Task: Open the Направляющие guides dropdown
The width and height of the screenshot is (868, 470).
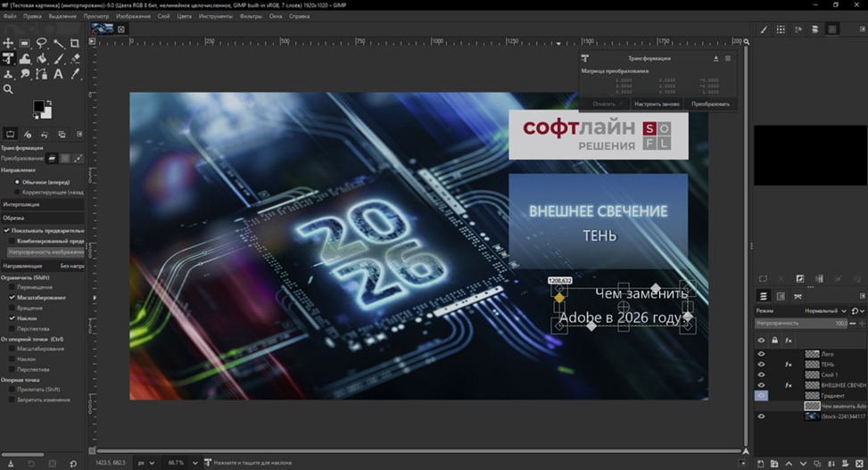Action: tap(43, 266)
